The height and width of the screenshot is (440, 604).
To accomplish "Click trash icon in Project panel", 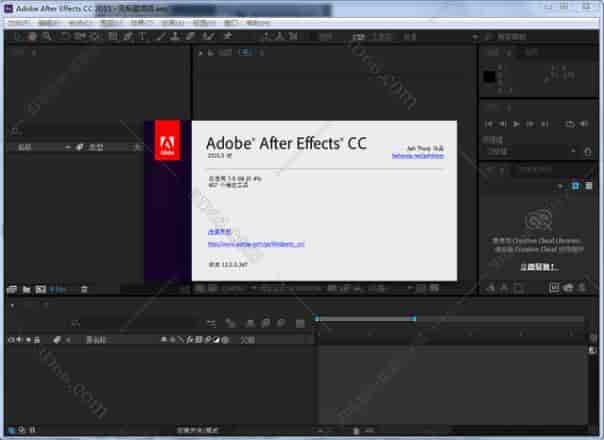I will [x=84, y=289].
